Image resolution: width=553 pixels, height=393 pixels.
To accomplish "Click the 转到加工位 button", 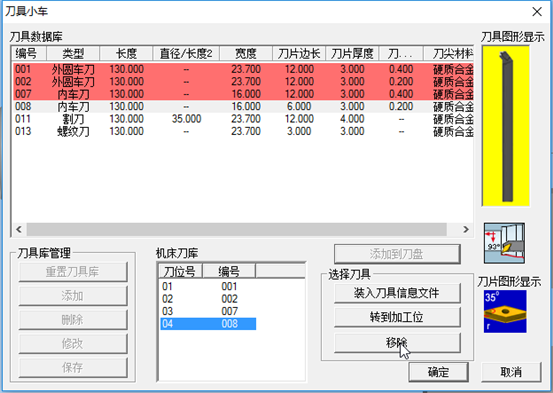I will coord(397,318).
